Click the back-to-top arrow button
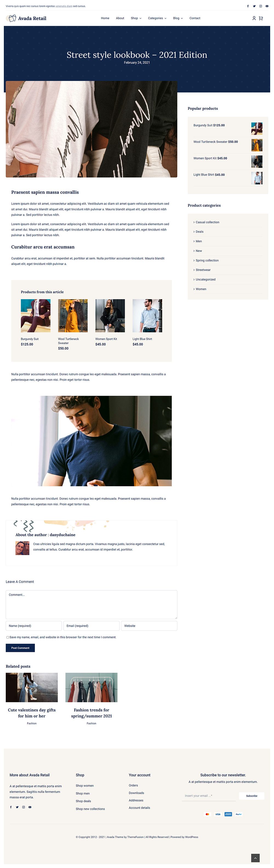The height and width of the screenshot is (868, 274). coord(255,858)
